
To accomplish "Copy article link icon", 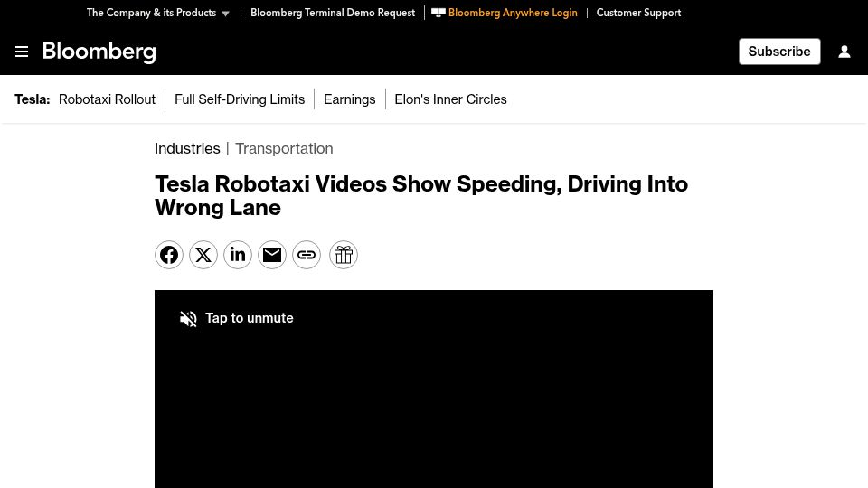I will click(307, 255).
